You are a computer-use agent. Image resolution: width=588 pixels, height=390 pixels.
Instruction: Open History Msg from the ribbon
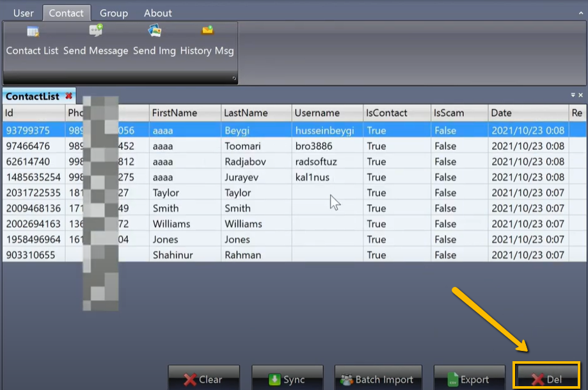click(207, 40)
